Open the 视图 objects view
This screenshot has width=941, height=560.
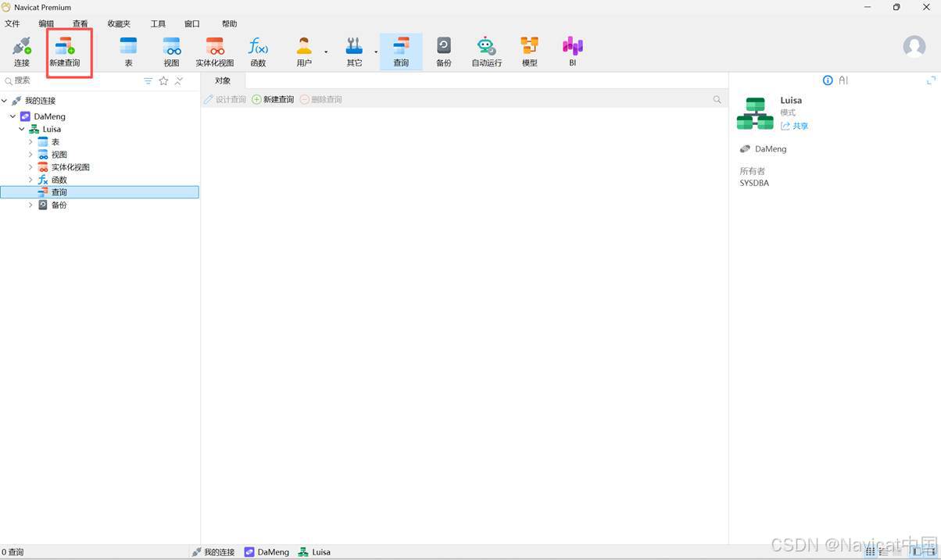tap(171, 52)
